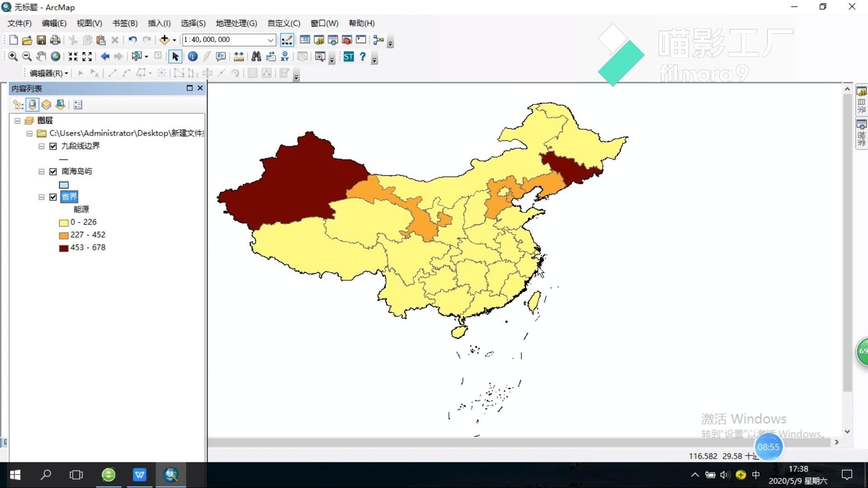
Task: Open the ArcToolbox icon on toolbar
Action: pyautogui.click(x=347, y=40)
